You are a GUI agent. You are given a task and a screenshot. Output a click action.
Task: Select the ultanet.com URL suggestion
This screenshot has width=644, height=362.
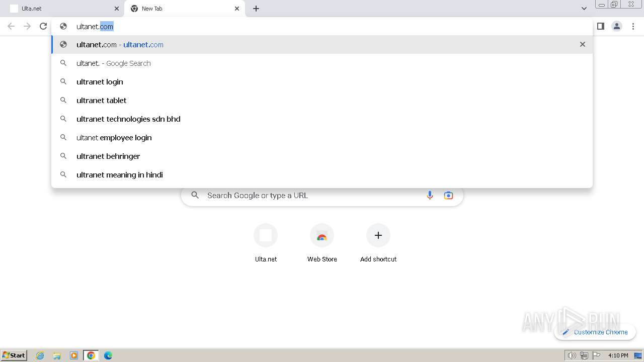pyautogui.click(x=322, y=45)
